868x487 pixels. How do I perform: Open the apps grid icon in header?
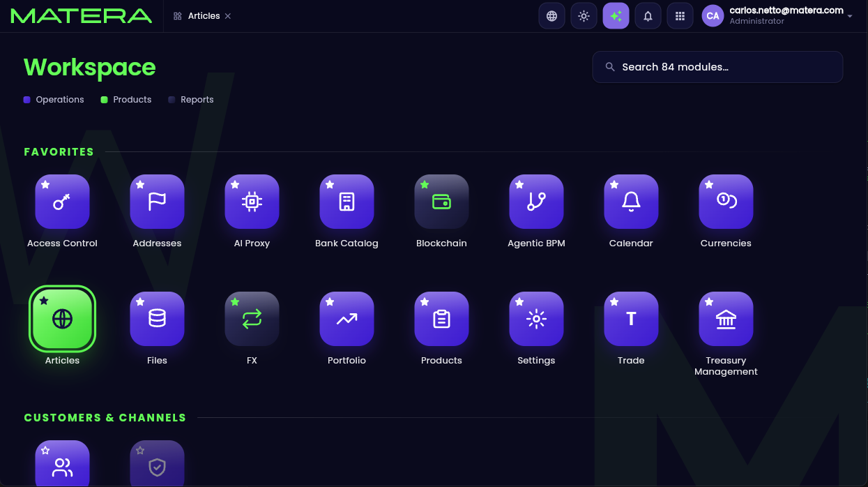pos(680,16)
